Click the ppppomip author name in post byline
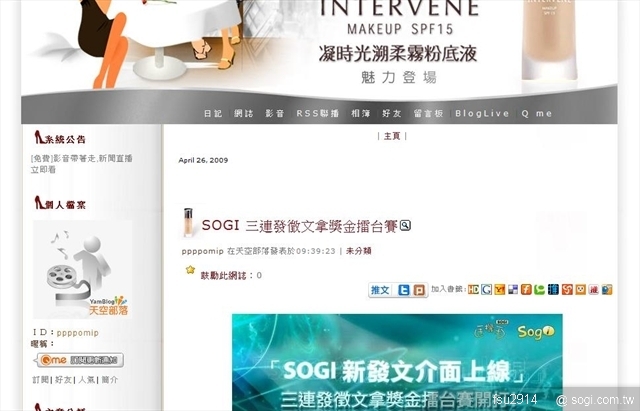This screenshot has width=640, height=411. tap(202, 251)
